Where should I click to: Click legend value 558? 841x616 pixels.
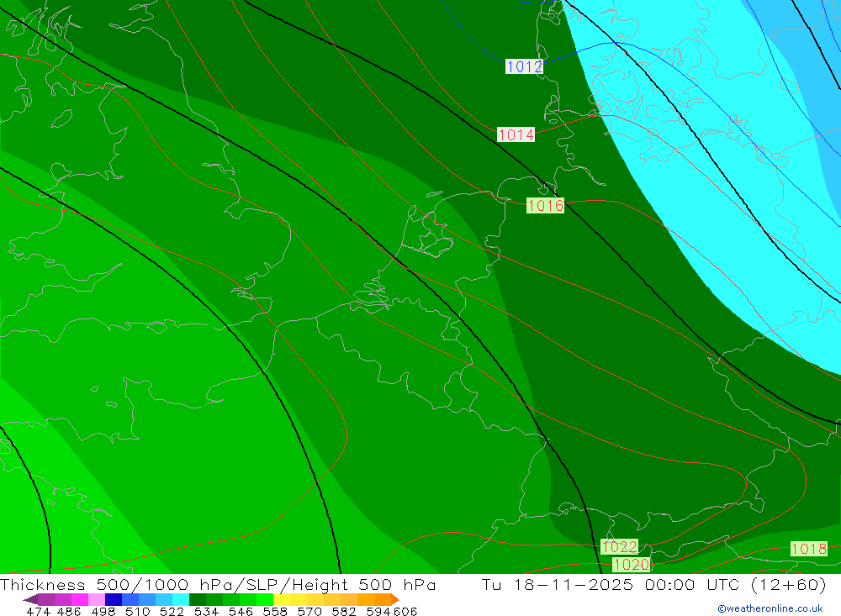pyautogui.click(x=275, y=611)
